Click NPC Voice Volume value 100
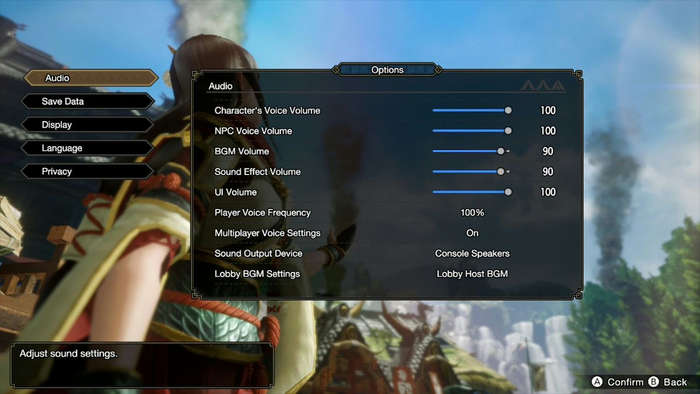This screenshot has width=700, height=394. click(548, 131)
